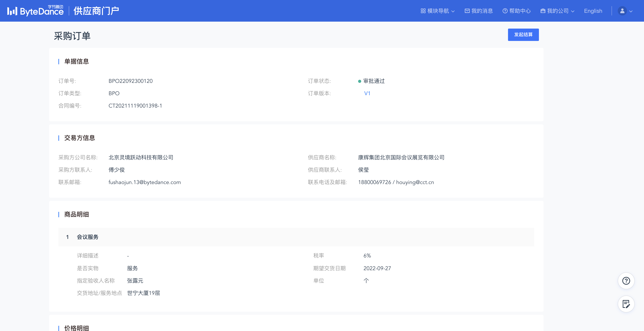The width and height of the screenshot is (644, 331).
Task: Open the floating feedback note icon
Action: pos(626,304)
